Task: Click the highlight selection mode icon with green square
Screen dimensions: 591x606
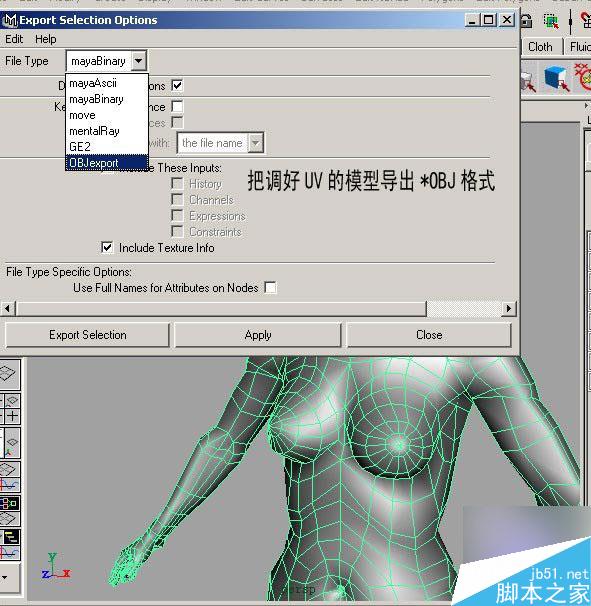Action: tap(551, 21)
